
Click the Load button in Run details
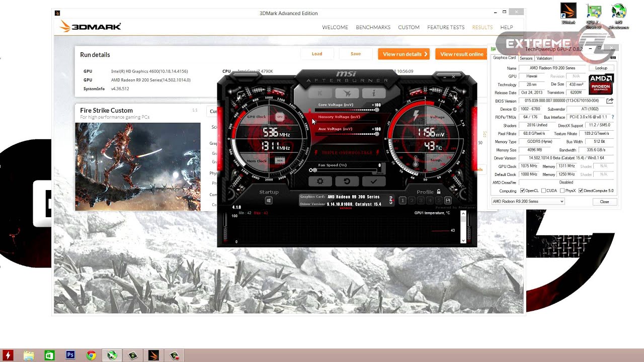(x=317, y=54)
